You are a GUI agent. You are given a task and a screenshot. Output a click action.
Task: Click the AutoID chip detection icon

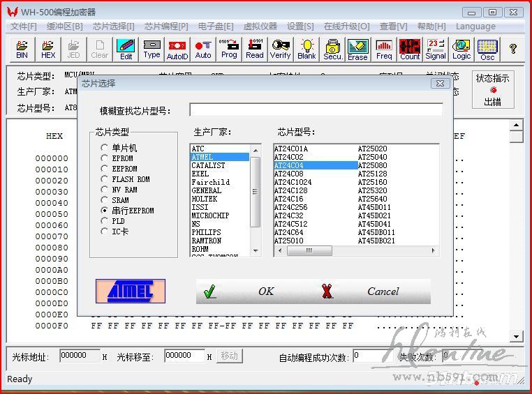point(177,49)
